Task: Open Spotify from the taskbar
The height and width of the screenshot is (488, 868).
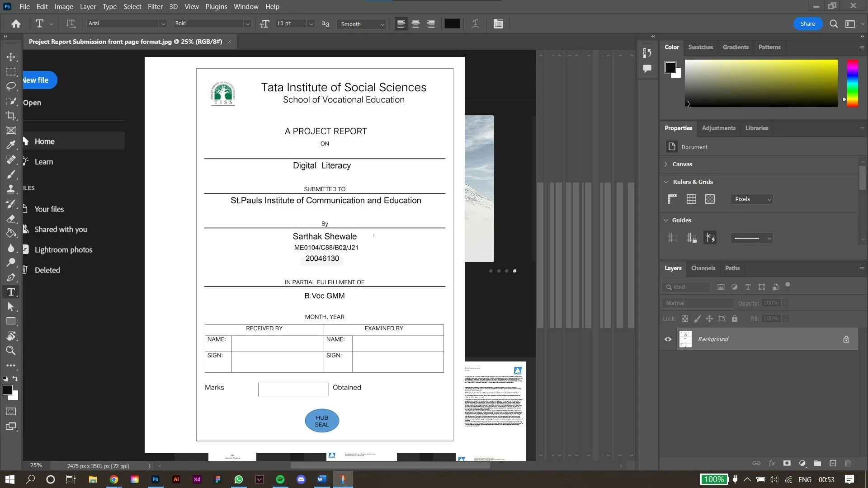Action: pyautogui.click(x=280, y=479)
